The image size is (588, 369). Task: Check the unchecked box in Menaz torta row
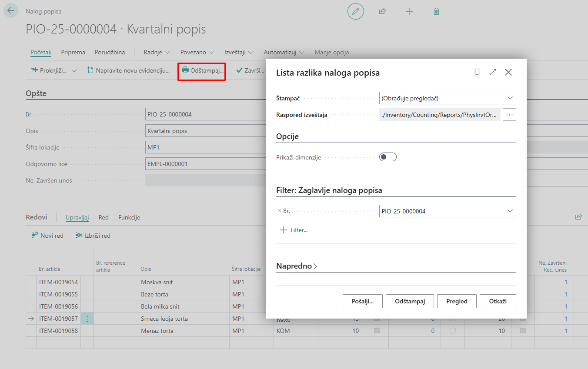(452, 331)
